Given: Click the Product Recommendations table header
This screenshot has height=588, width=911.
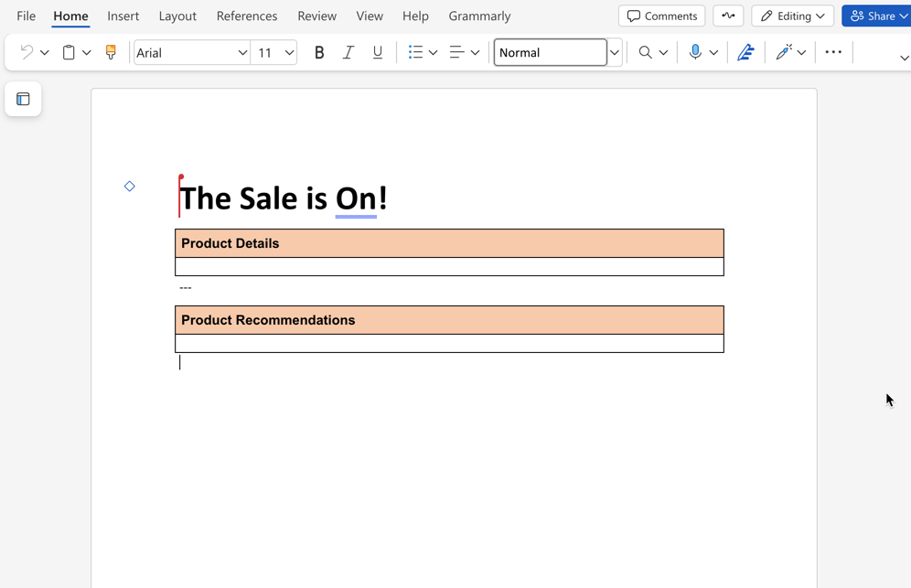Looking at the screenshot, I should 450,320.
